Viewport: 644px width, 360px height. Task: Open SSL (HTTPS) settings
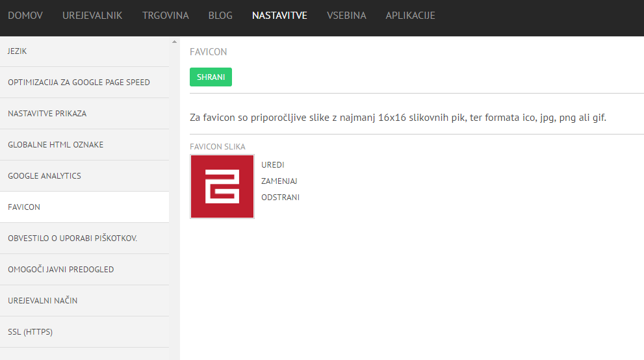click(84, 332)
